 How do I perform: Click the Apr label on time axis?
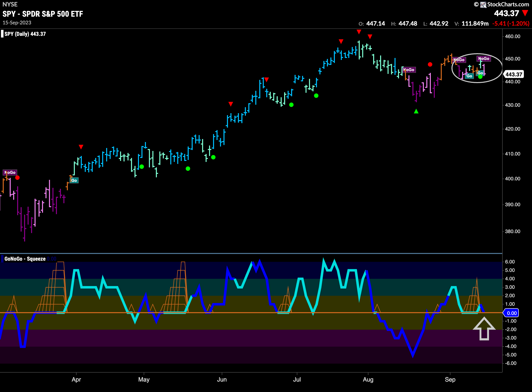pos(76,379)
